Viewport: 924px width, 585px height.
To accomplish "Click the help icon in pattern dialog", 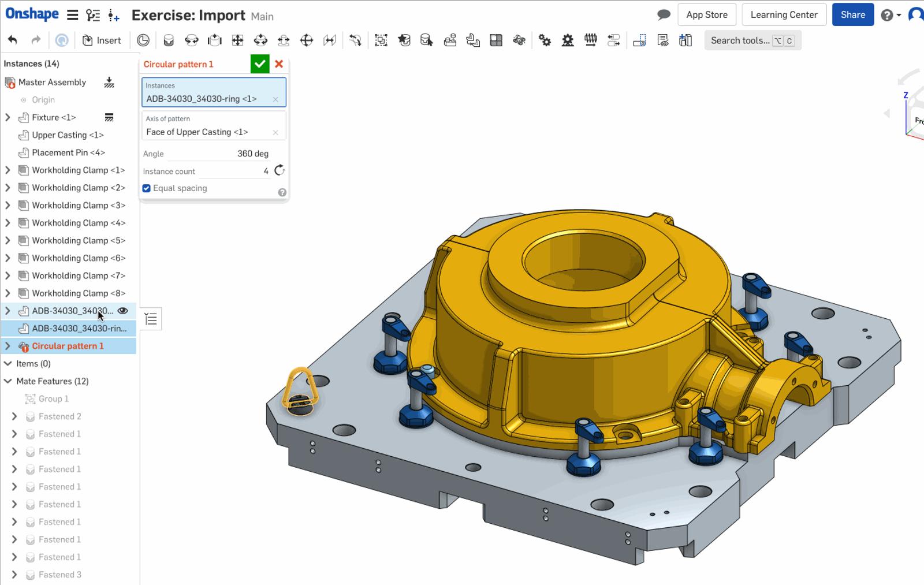I will (282, 192).
